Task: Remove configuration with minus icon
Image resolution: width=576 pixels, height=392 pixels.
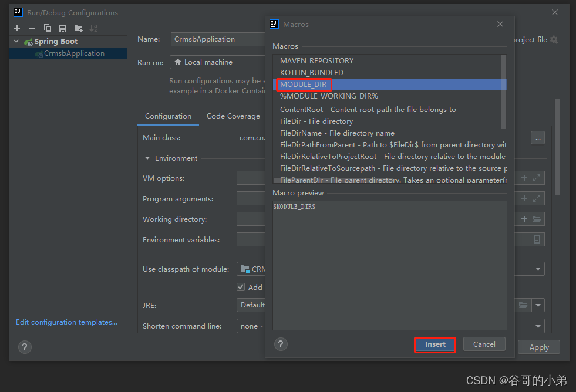Action: coord(32,28)
